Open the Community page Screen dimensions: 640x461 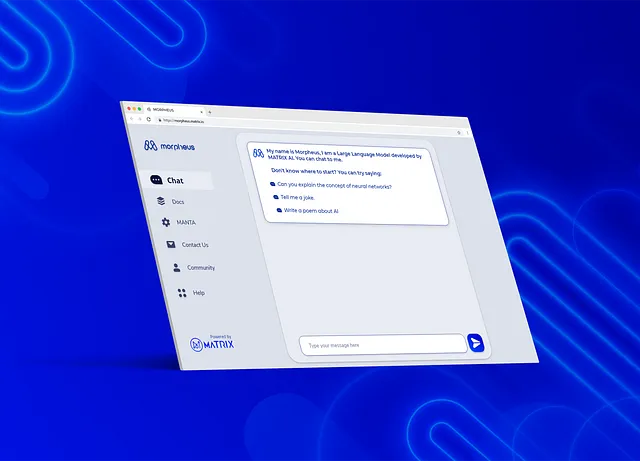coord(194,268)
